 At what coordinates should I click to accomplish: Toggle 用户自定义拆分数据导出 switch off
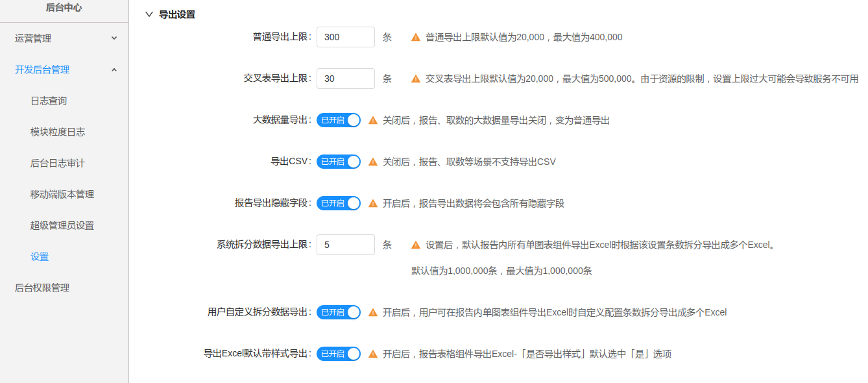click(339, 312)
